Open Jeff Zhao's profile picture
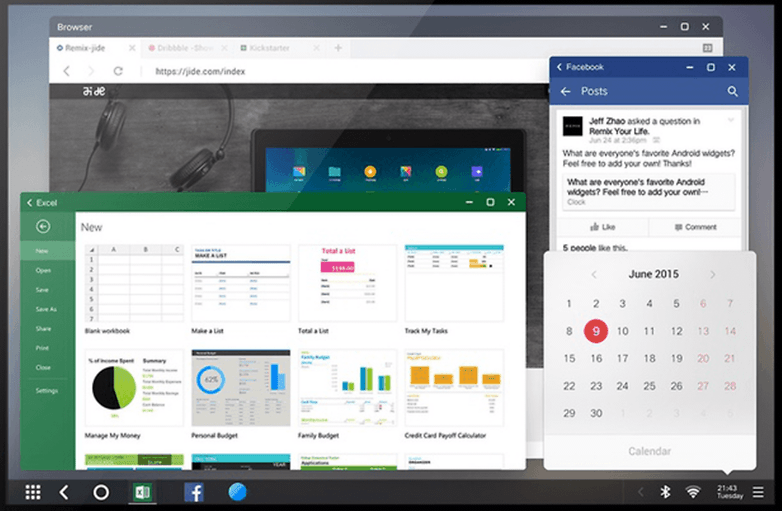This screenshot has width=782, height=511. coord(573,126)
